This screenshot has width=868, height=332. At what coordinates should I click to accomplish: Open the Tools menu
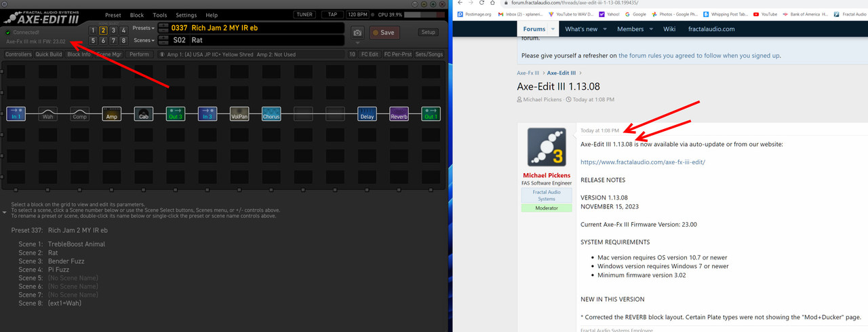click(x=160, y=15)
